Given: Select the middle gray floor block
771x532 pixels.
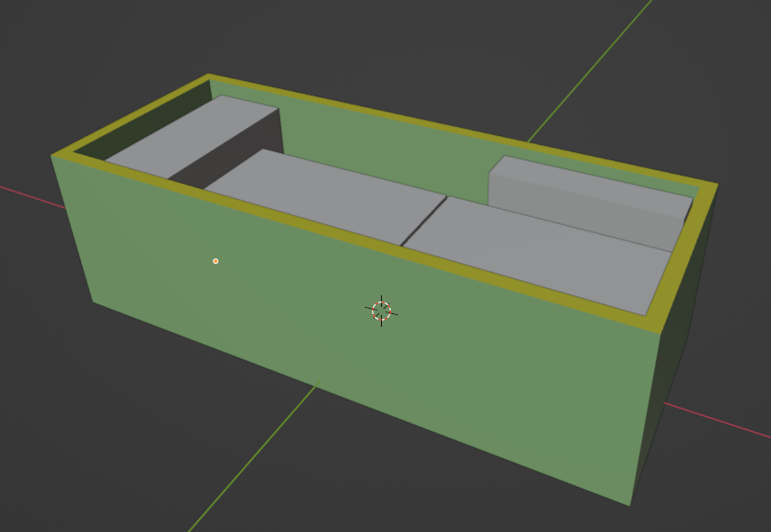Looking at the screenshot, I should click(324, 194).
